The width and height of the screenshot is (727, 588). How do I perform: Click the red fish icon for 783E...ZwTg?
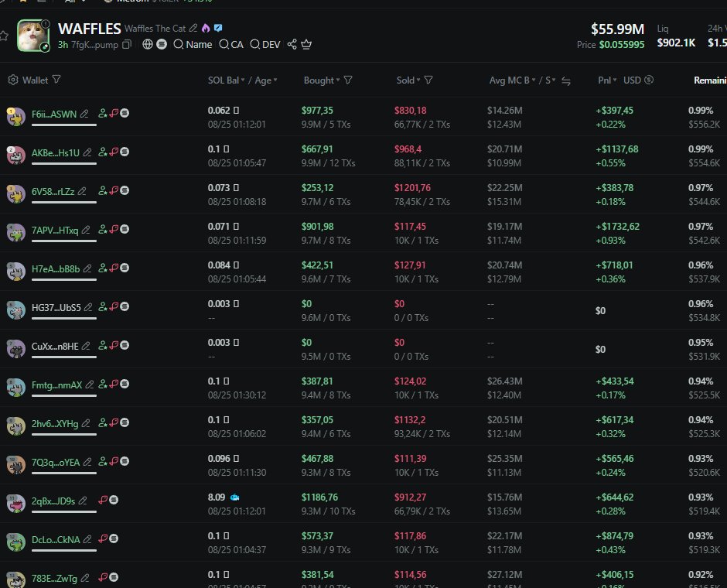pos(102,577)
